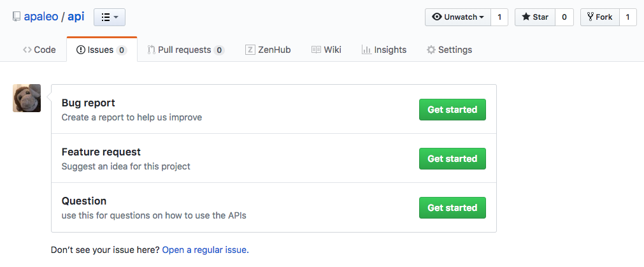Open the stargazers count showing 0
The image size is (644, 267).
tap(564, 17)
